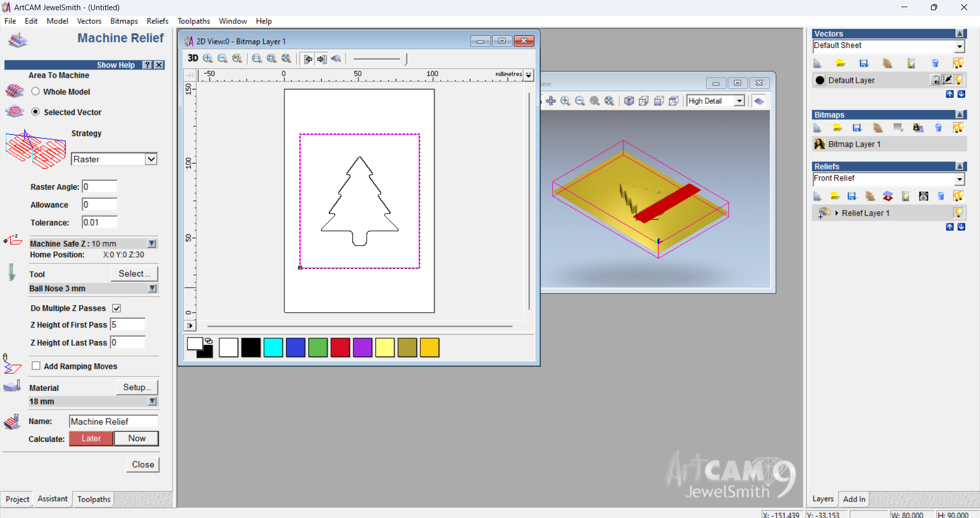Switch to the Toolpaths tab
The image size is (980, 518).
click(94, 499)
